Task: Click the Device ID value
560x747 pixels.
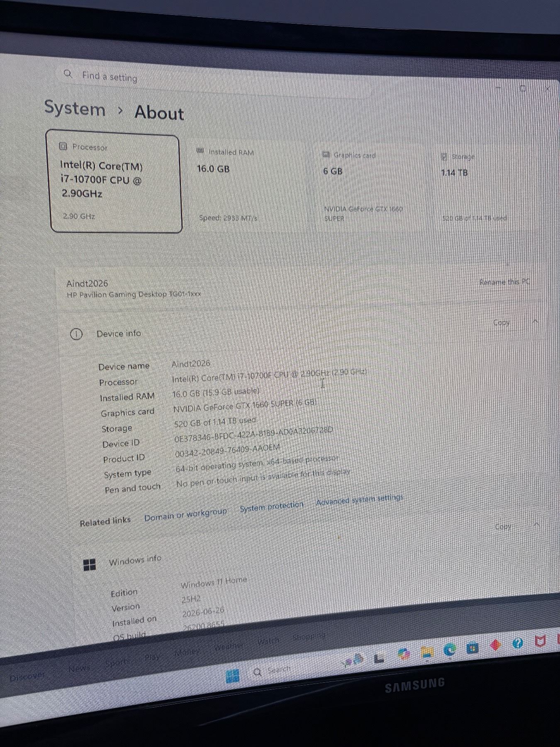Action: click(x=254, y=435)
